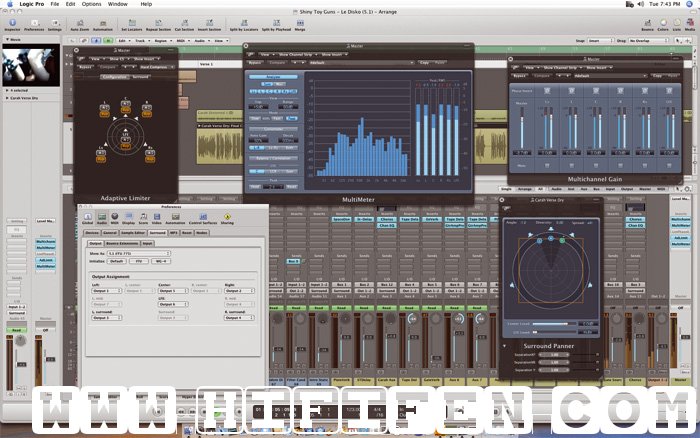Viewport: 700px width, 438px height.
Task: Click Copy in the MultiMeter window
Action: point(424,63)
